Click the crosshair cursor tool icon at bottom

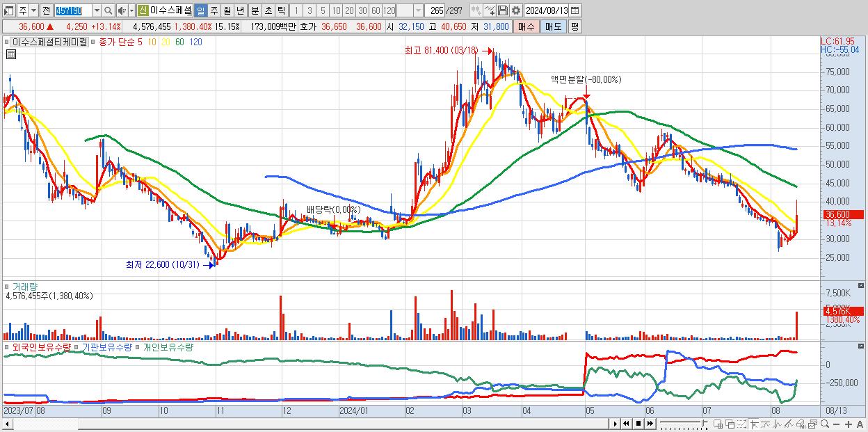754,424
